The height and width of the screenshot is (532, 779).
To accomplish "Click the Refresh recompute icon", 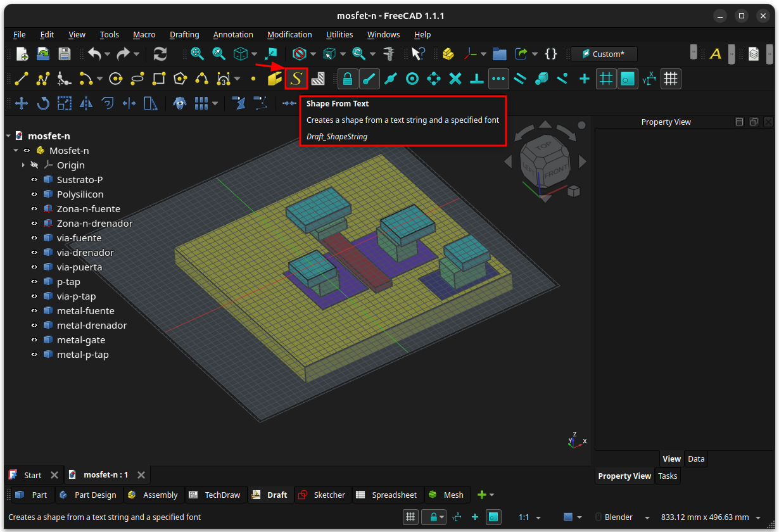I will [x=160, y=54].
